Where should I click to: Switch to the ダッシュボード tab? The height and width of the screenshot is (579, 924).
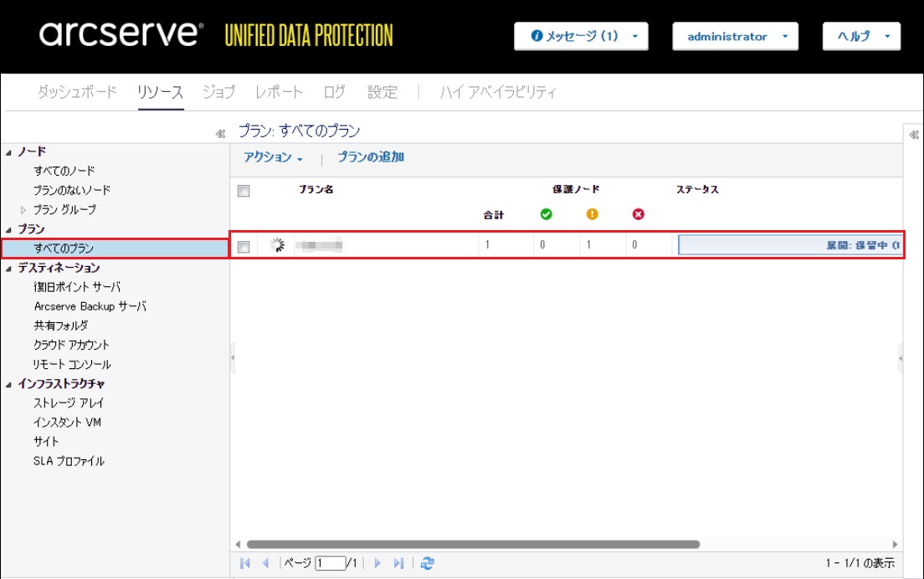tap(77, 92)
